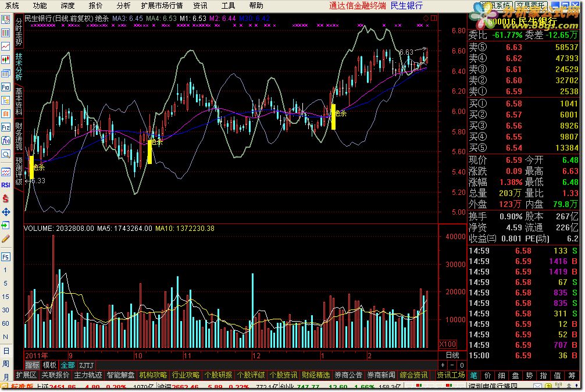Click the green arrow export icon

6,225
